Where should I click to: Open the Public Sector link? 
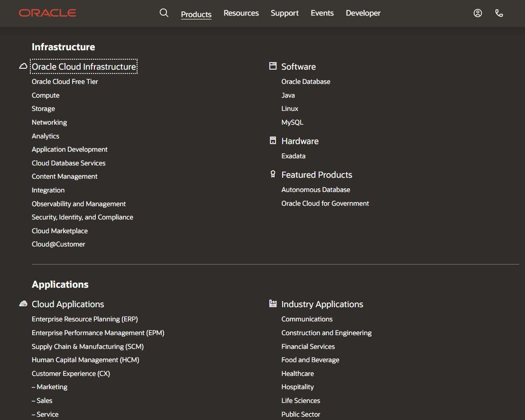(301, 414)
